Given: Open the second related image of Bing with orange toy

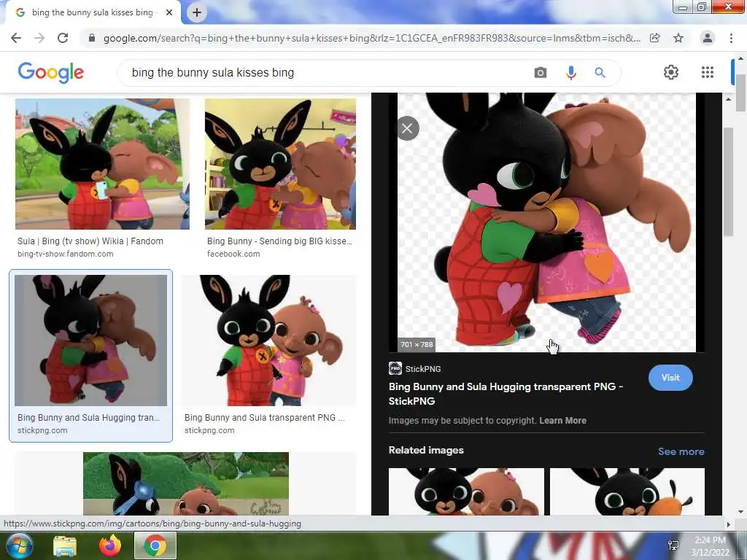Looking at the screenshot, I should point(627,491).
